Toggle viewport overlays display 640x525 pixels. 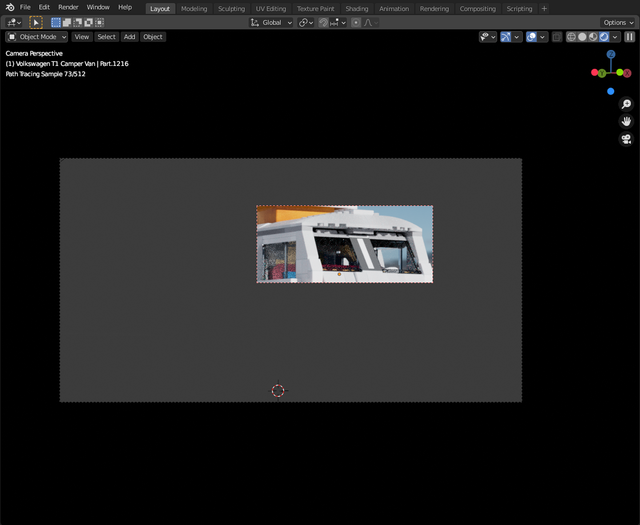click(x=531, y=37)
